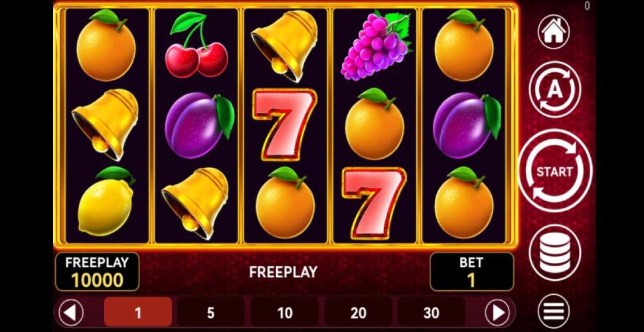The width and height of the screenshot is (644, 332).
Task: Open the home icon
Action: tap(554, 32)
